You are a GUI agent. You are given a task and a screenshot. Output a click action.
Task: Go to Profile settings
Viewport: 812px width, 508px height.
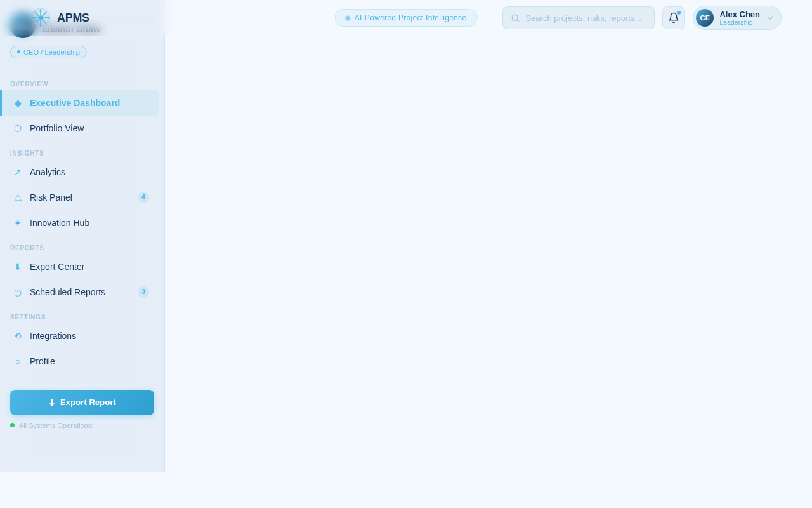click(x=43, y=361)
